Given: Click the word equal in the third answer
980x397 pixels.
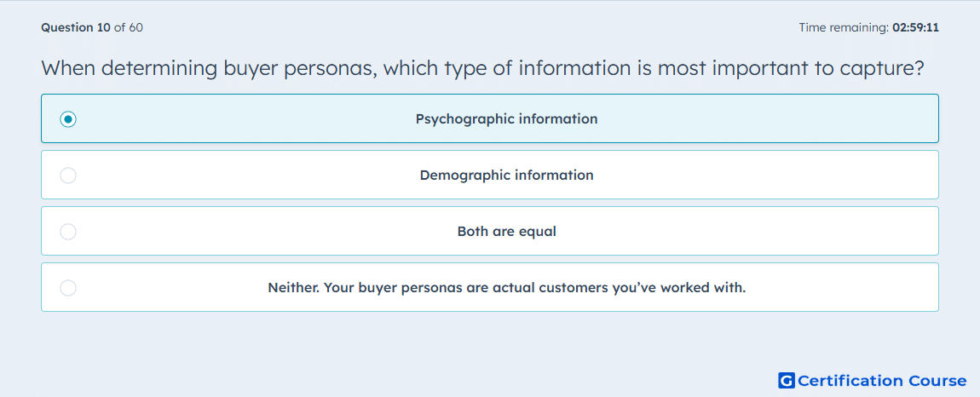Looking at the screenshot, I should click(539, 233).
